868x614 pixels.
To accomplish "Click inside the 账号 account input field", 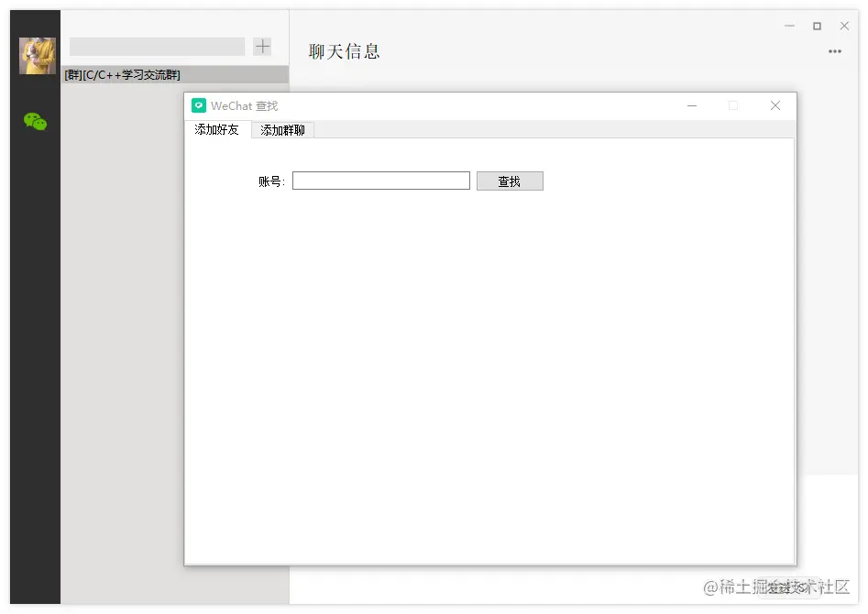I will point(379,180).
